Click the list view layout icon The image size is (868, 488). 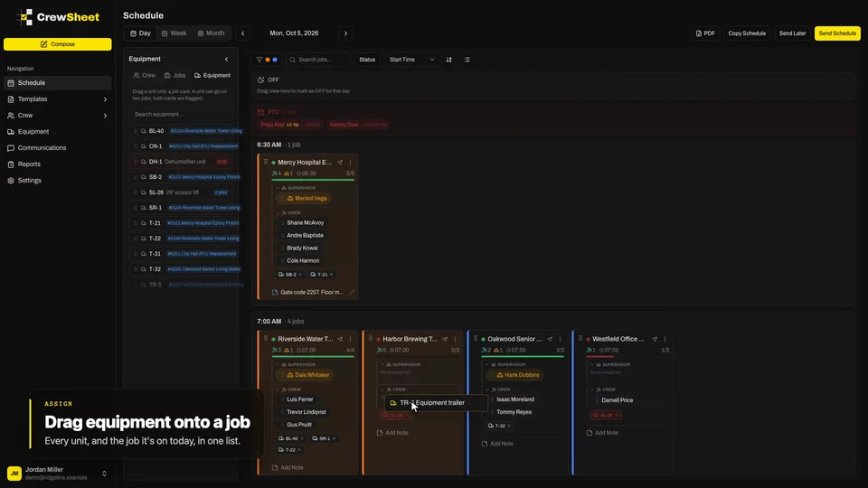467,60
